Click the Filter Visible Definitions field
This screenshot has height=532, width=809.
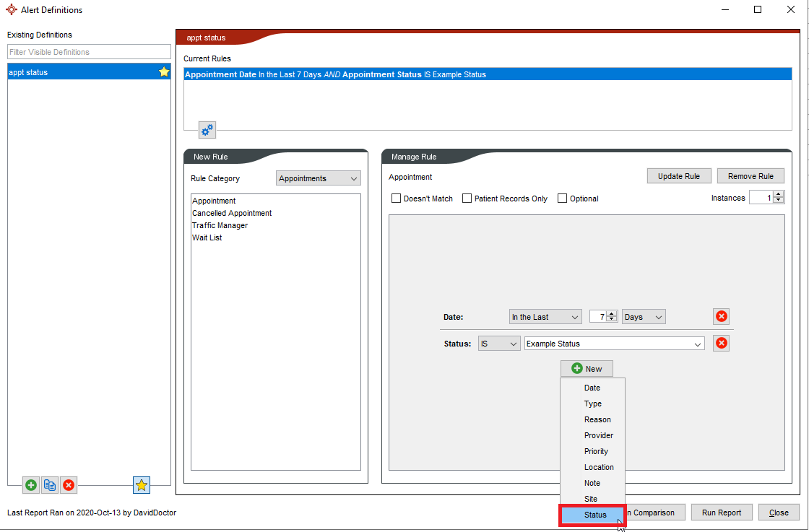[89, 52]
